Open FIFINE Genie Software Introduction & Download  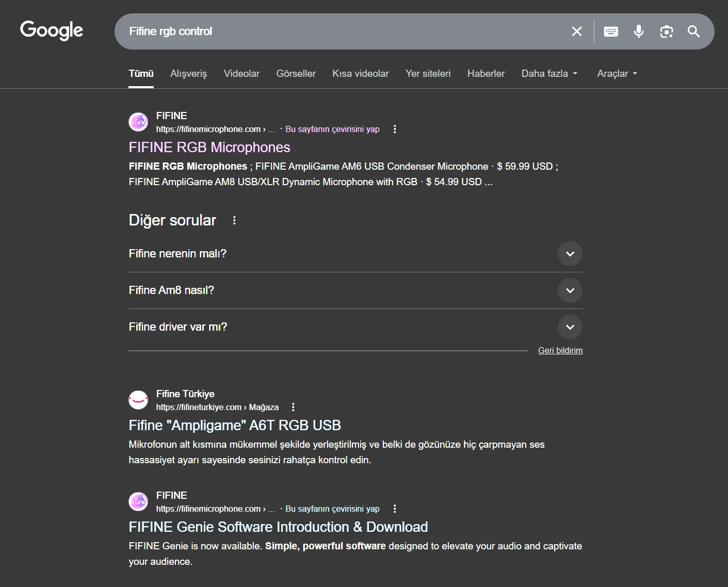tap(278, 527)
